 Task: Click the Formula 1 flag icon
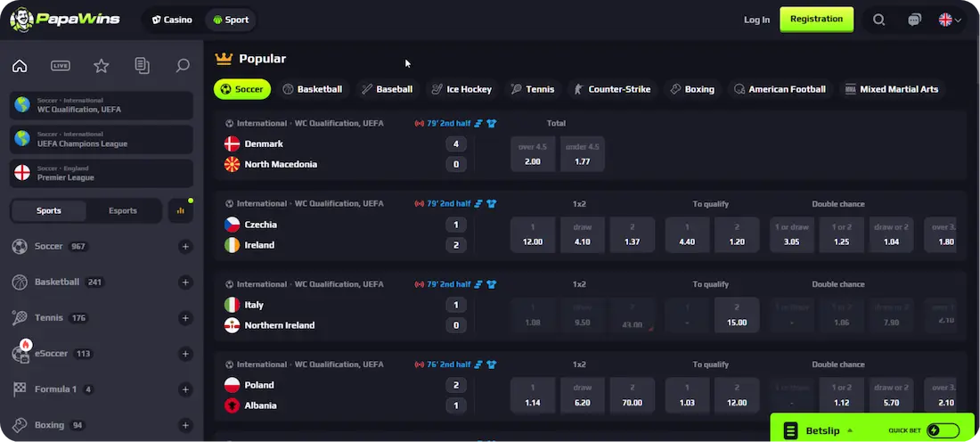click(20, 389)
